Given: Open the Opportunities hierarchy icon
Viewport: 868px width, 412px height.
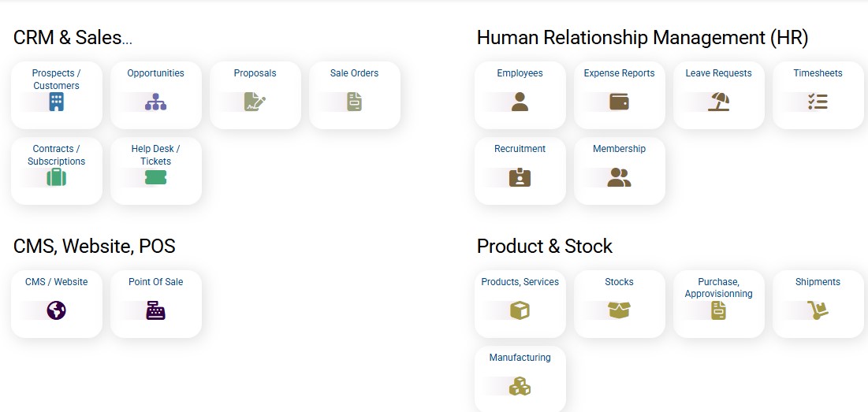Looking at the screenshot, I should click(156, 102).
